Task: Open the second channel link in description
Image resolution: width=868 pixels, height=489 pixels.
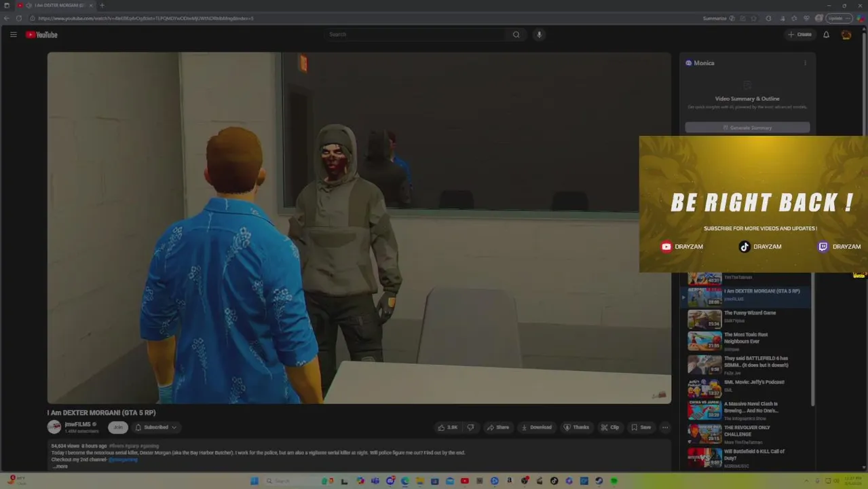Action: 123,460
